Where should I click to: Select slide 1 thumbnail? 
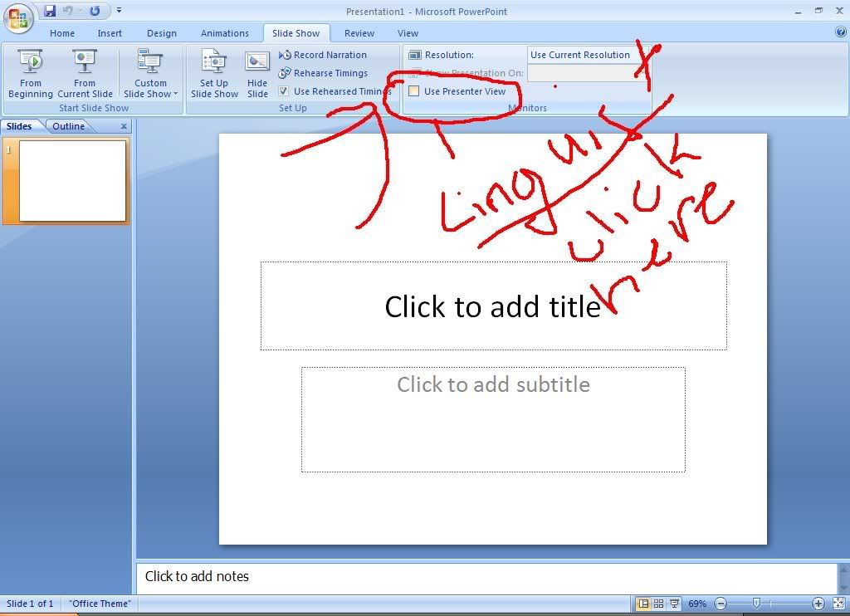(72, 181)
